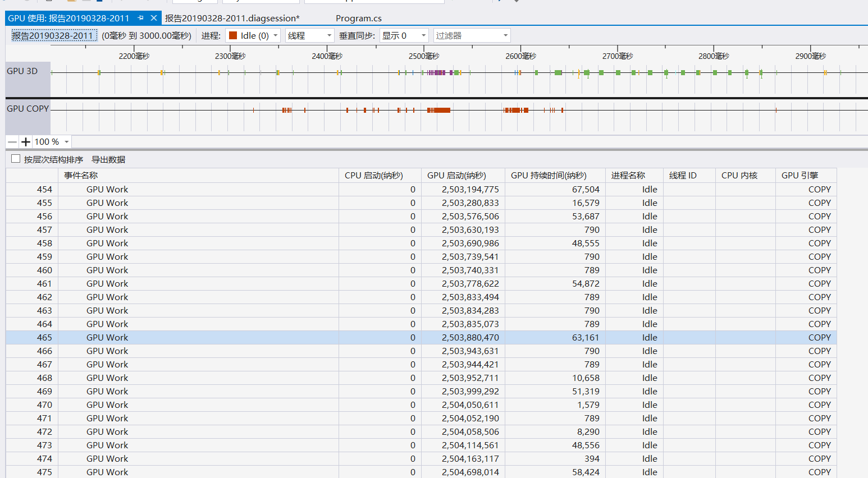Click duration value 394

pyautogui.click(x=592, y=459)
